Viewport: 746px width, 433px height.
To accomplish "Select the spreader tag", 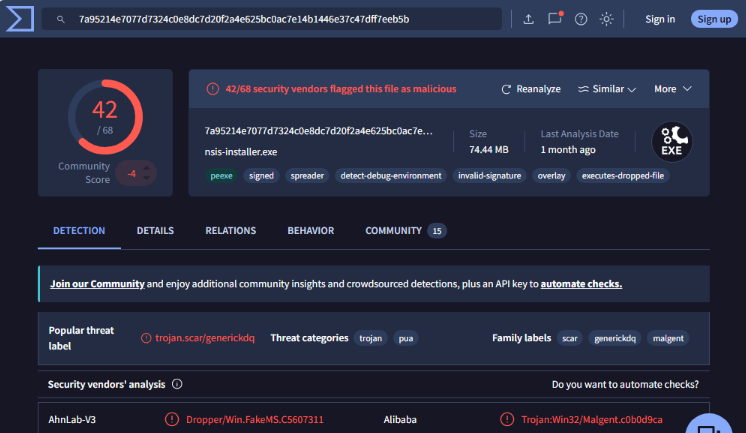I will click(307, 176).
